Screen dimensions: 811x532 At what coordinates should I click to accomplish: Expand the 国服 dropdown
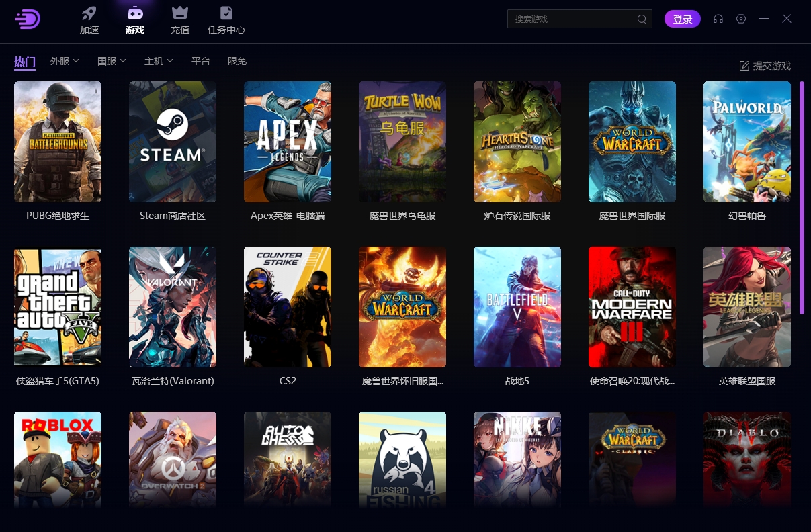112,61
